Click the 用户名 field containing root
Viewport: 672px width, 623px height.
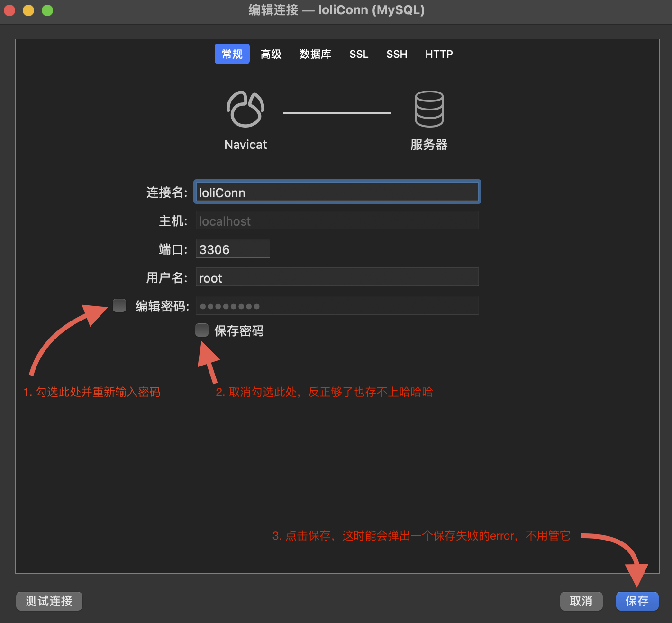pos(337,277)
